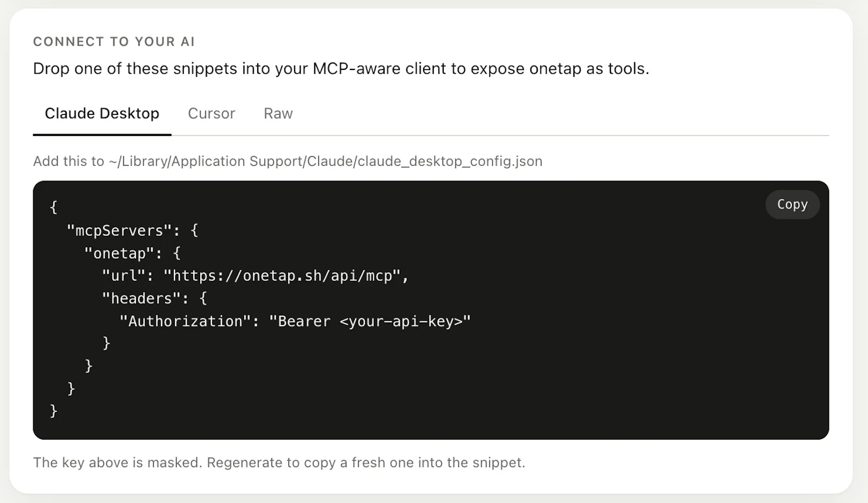The height and width of the screenshot is (503, 868).
Task: Click the masked key note below the code
Action: pyautogui.click(x=279, y=462)
